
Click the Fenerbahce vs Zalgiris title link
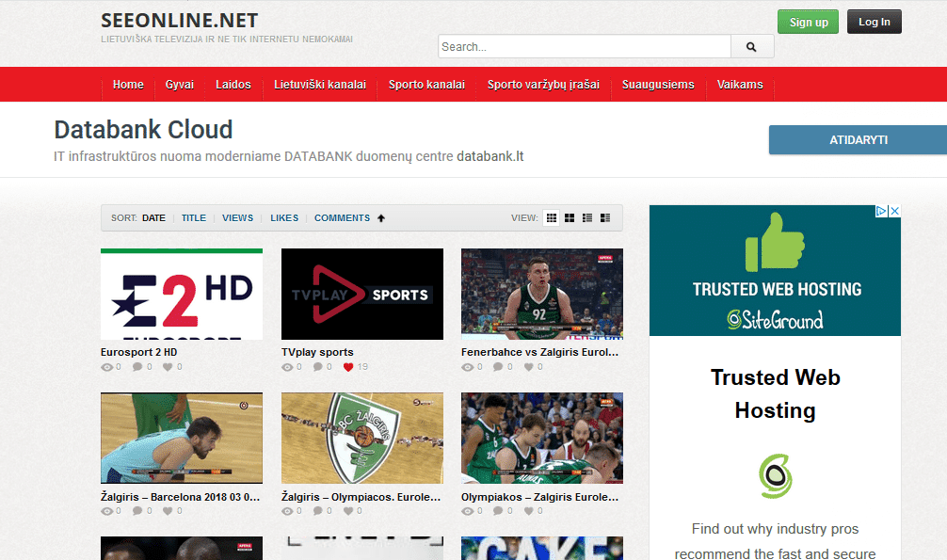[540, 352]
